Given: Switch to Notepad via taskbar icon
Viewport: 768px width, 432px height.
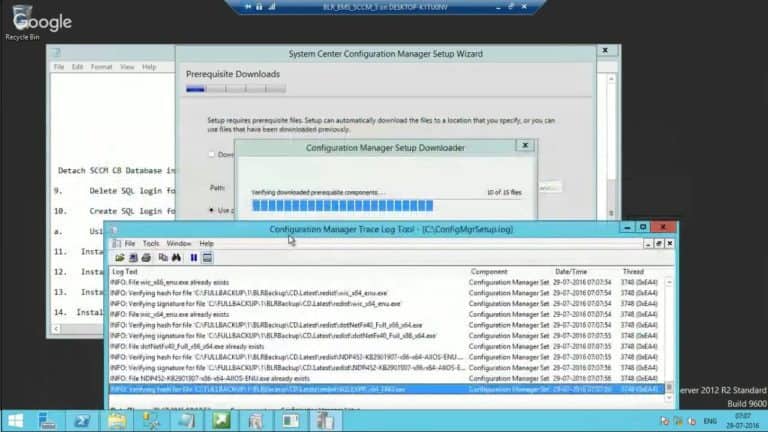Looking at the screenshot, I should pos(186,421).
